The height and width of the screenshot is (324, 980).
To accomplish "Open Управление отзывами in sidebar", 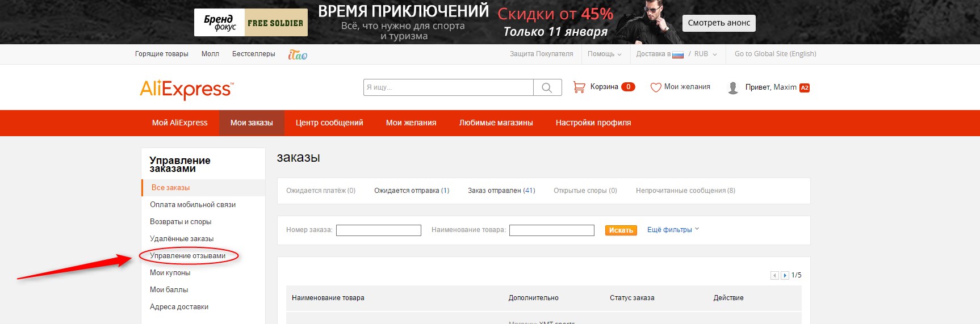I will tap(187, 256).
